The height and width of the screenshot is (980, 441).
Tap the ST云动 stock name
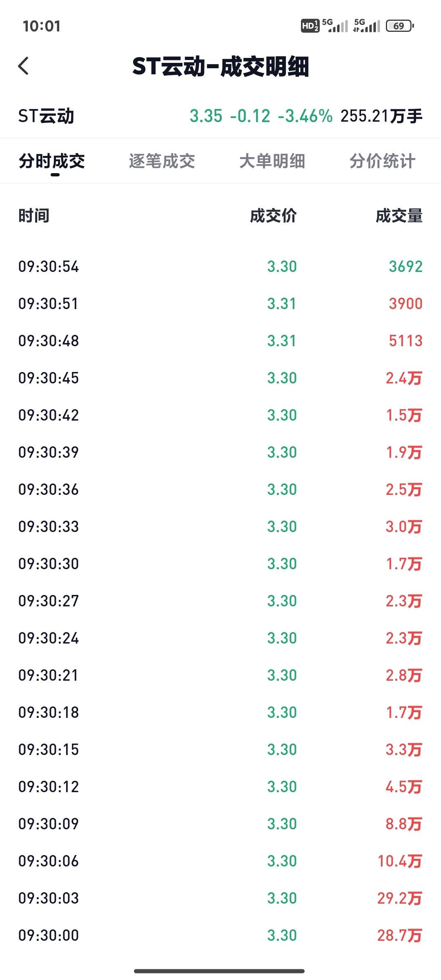click(46, 116)
